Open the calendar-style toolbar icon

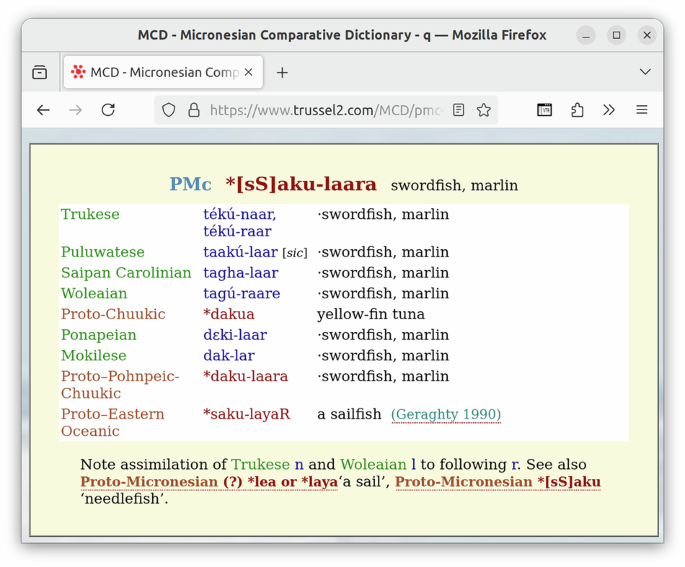pos(544,110)
